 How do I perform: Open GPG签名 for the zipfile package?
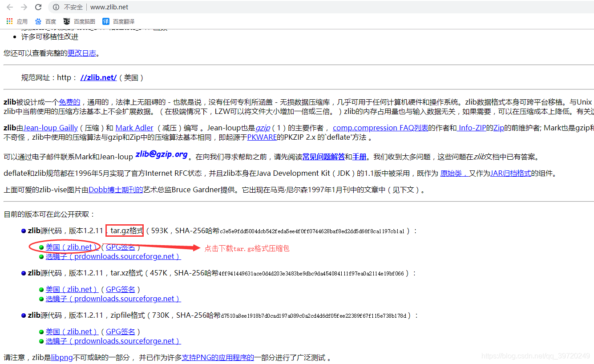[x=120, y=332]
